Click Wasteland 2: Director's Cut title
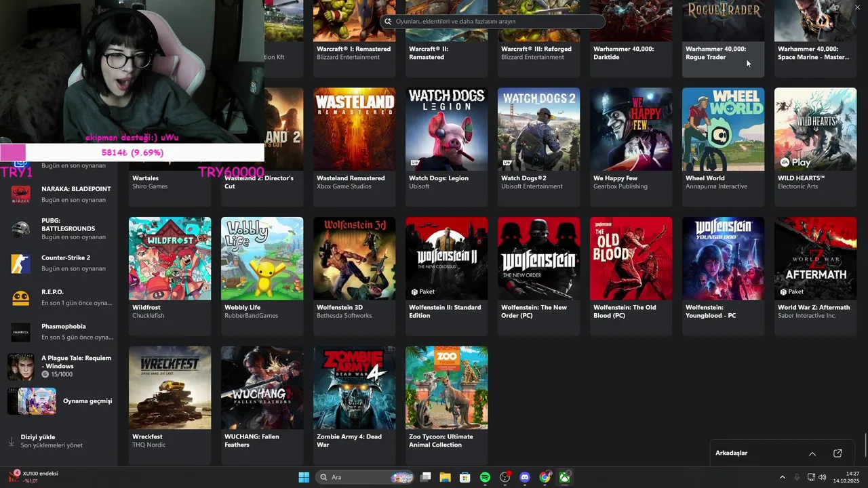Viewport: 868px width, 488px height. pyautogui.click(x=259, y=182)
